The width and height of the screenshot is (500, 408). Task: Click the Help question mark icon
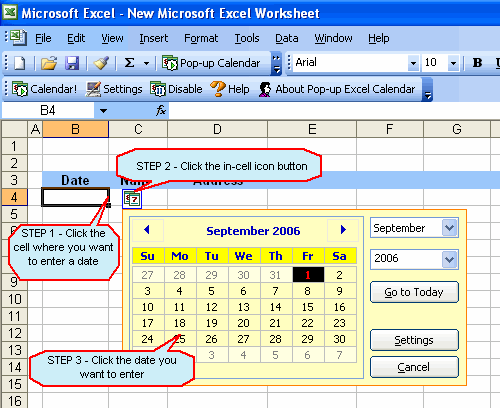click(x=230, y=89)
